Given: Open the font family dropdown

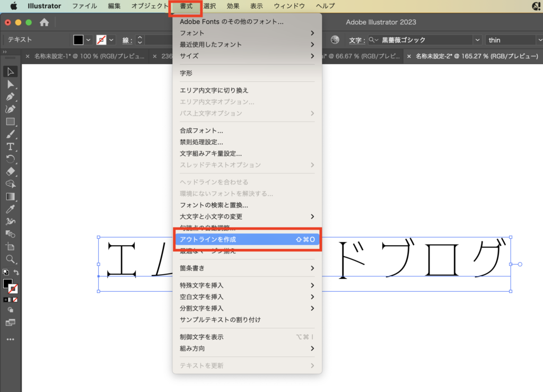Looking at the screenshot, I should 476,40.
